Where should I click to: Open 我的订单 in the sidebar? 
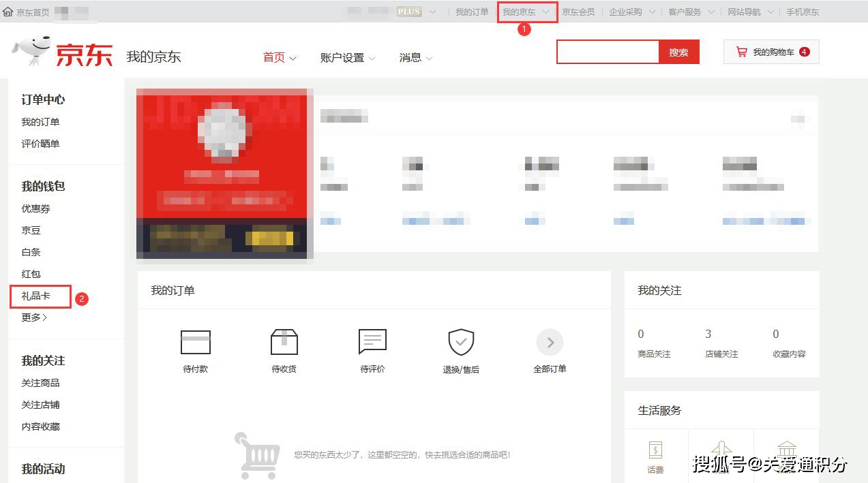[x=40, y=122]
